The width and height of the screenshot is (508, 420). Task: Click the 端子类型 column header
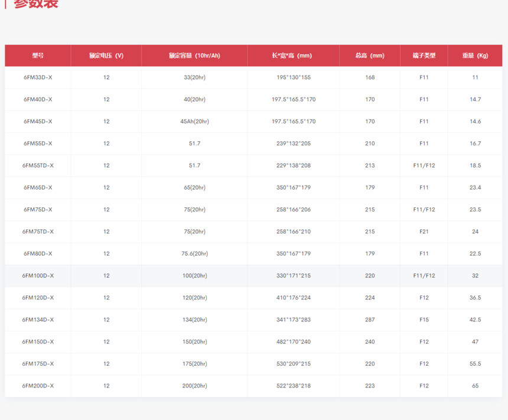[x=424, y=56]
